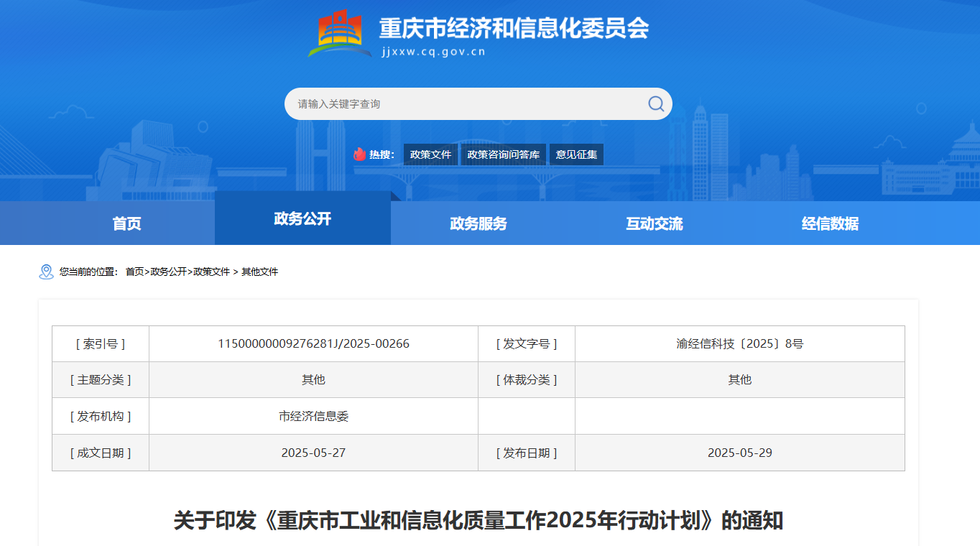Click the Chongqing commission emblem logo
Image resolution: width=980 pixels, height=546 pixels.
339,34
